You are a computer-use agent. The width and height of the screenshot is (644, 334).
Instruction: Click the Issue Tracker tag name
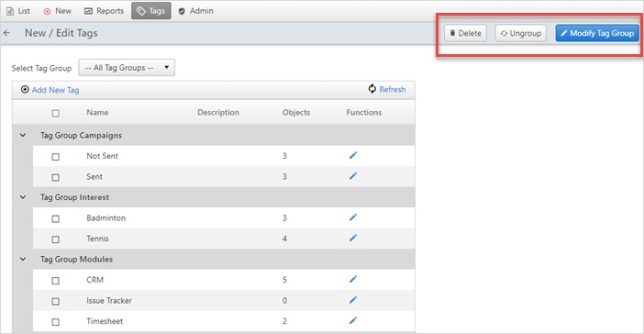coord(109,300)
